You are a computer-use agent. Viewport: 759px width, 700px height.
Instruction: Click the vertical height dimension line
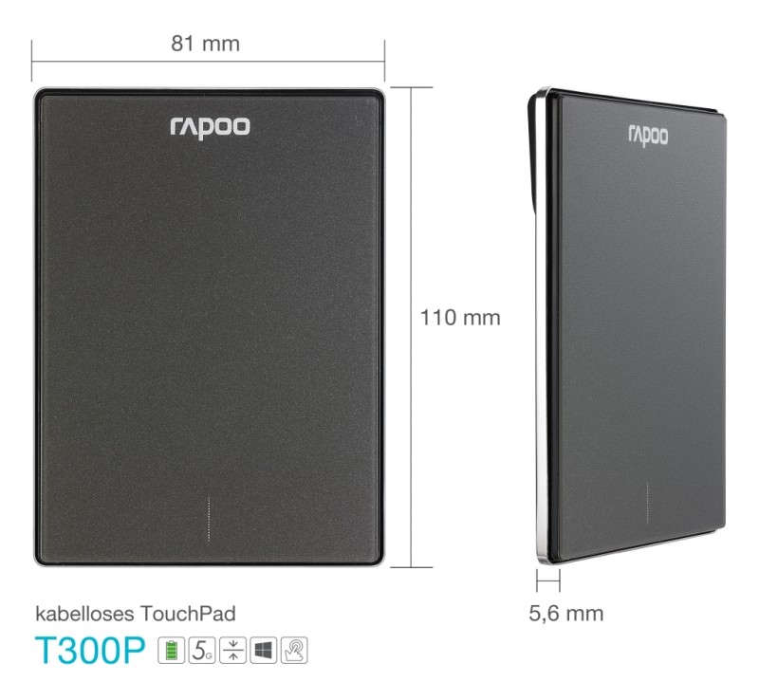point(412,327)
